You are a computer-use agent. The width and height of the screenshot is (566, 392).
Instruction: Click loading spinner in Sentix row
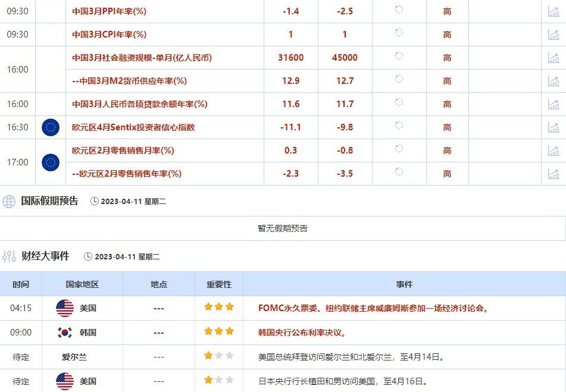(399, 125)
